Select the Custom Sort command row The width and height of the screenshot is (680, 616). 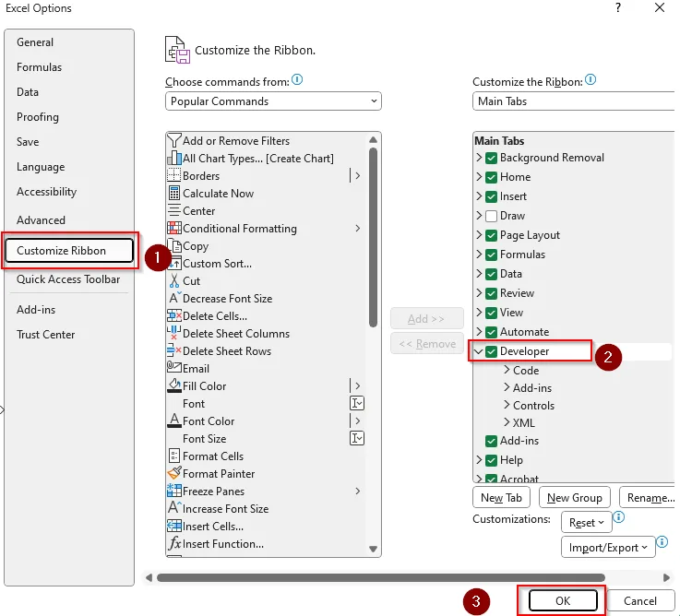(x=266, y=264)
